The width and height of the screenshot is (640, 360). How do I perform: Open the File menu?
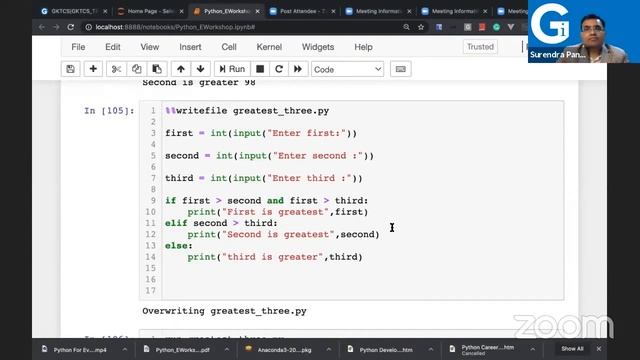[78, 47]
